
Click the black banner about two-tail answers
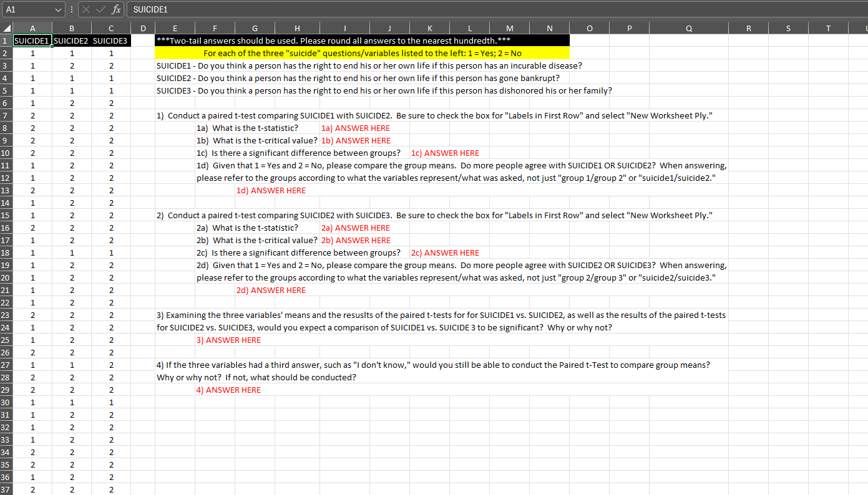(362, 40)
